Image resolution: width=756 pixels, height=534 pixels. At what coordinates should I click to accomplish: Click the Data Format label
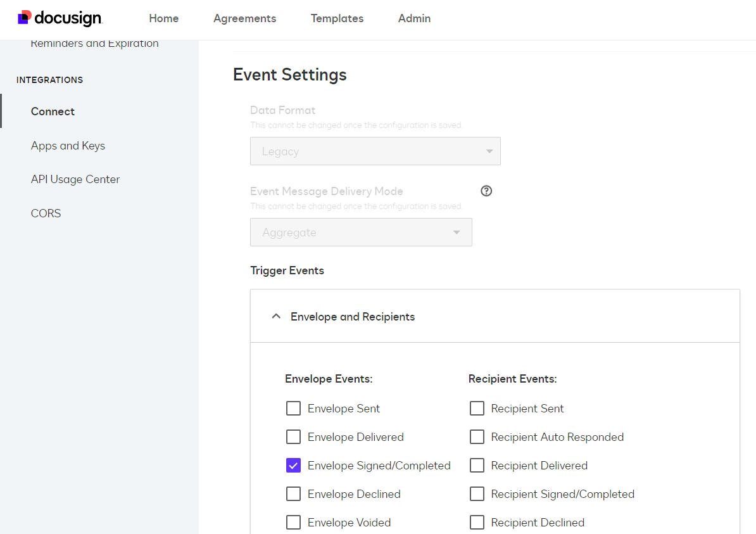(282, 110)
